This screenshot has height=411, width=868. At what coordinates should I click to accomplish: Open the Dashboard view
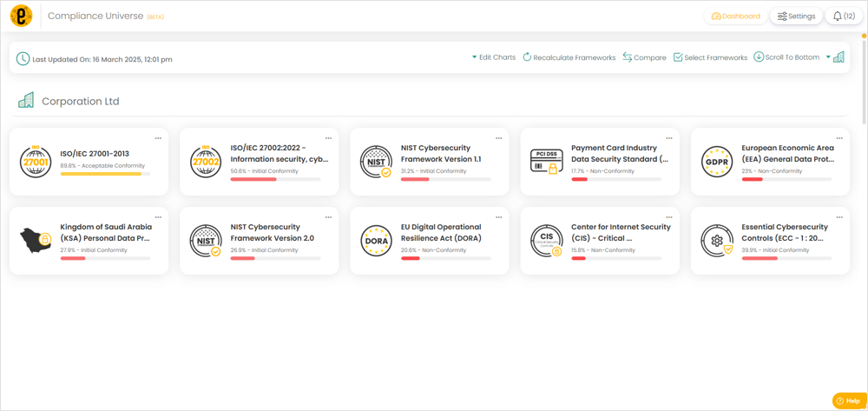click(736, 16)
